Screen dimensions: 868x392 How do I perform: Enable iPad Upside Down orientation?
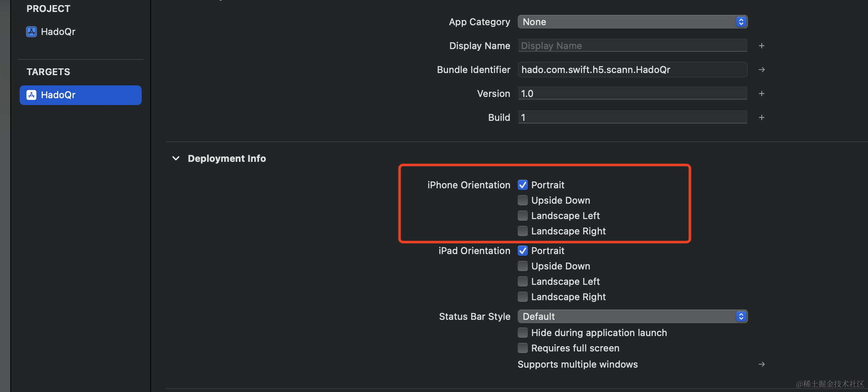click(x=523, y=266)
